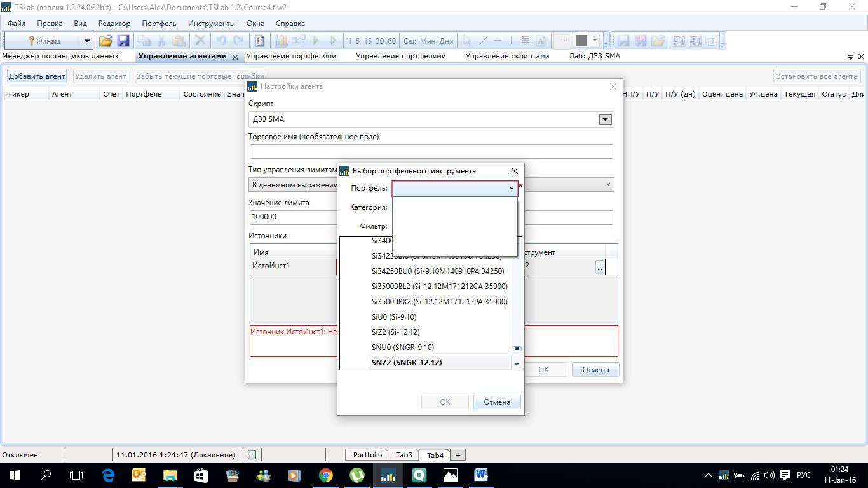Click the browse button for ИстоИнст1 instrument
This screenshot has width=868, height=488.
click(x=599, y=268)
